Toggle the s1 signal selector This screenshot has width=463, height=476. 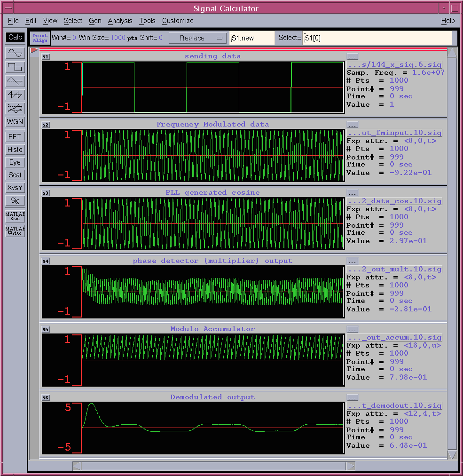(46, 57)
